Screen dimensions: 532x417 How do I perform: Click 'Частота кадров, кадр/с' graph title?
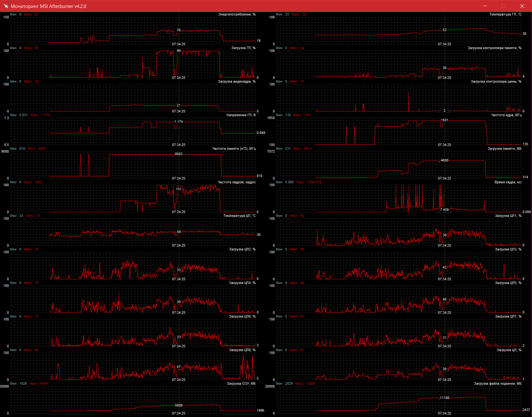pyautogui.click(x=237, y=182)
